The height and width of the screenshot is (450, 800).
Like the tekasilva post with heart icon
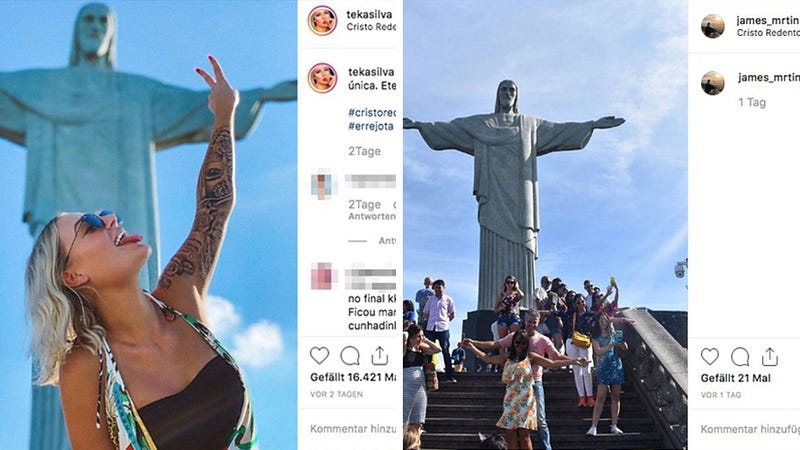(319, 356)
